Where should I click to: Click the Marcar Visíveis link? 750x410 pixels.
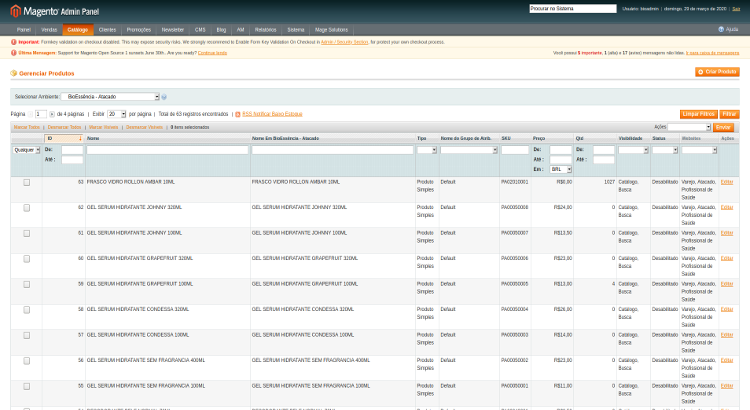[103, 127]
